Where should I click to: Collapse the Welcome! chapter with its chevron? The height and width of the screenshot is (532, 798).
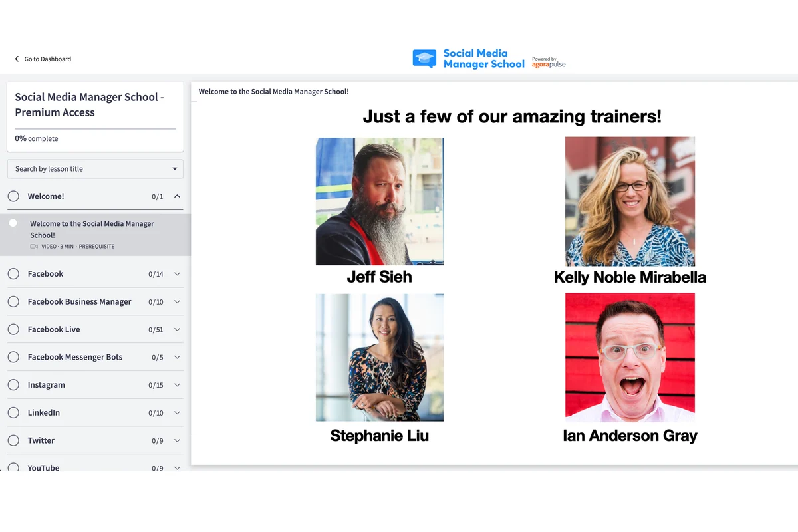pos(177,196)
